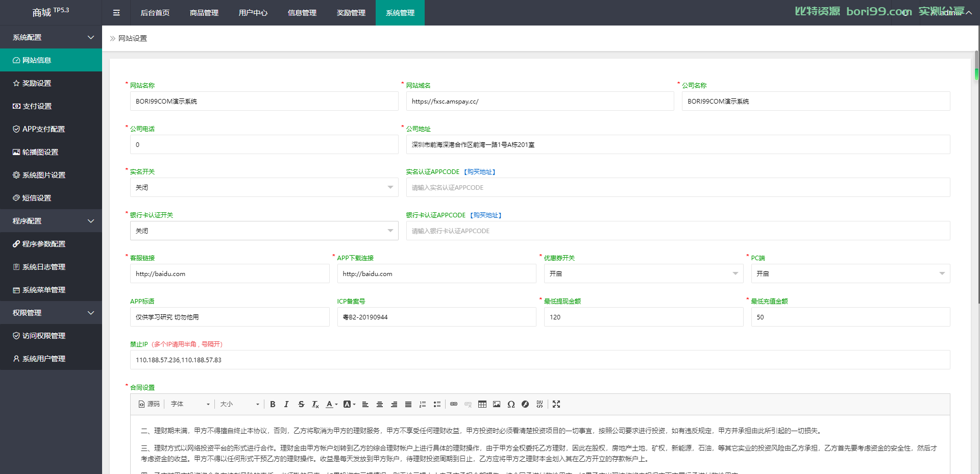Screen dimensions: 980x474
Task: Open 信息管理 in top navigation
Action: pyautogui.click(x=302, y=13)
